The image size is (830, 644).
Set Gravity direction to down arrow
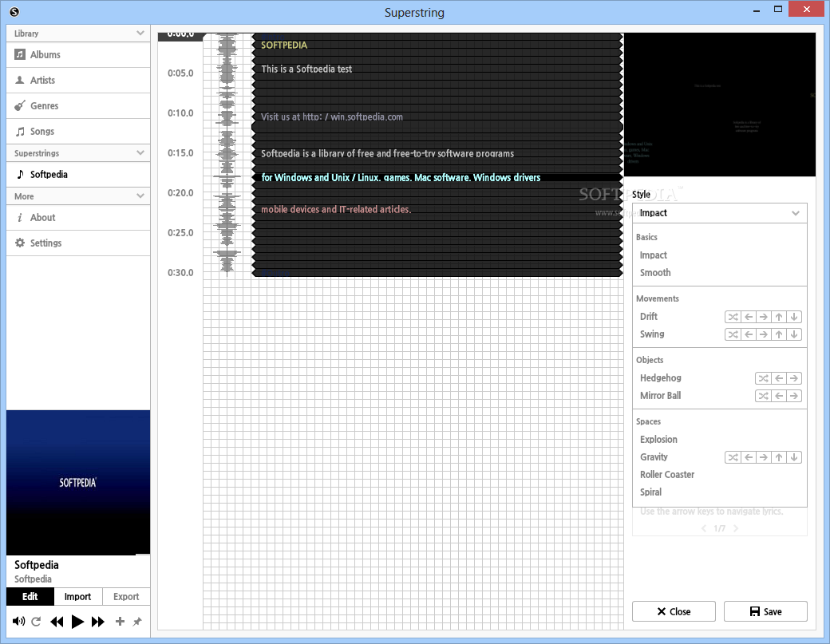point(794,457)
